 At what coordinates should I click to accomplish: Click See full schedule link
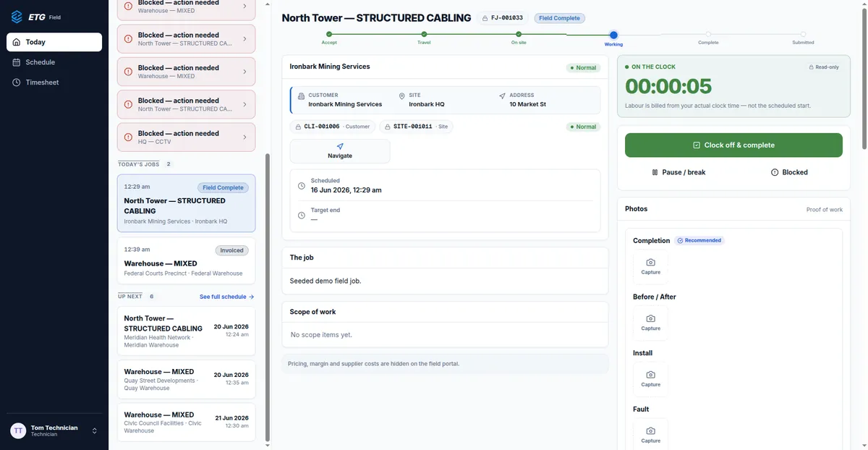tap(227, 297)
